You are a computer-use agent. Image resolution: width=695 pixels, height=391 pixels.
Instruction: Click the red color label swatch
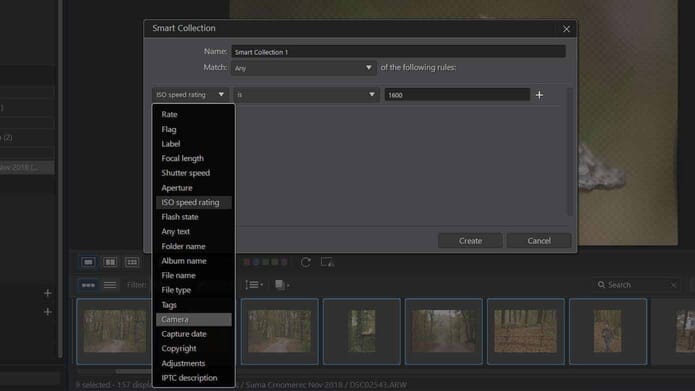(247, 262)
